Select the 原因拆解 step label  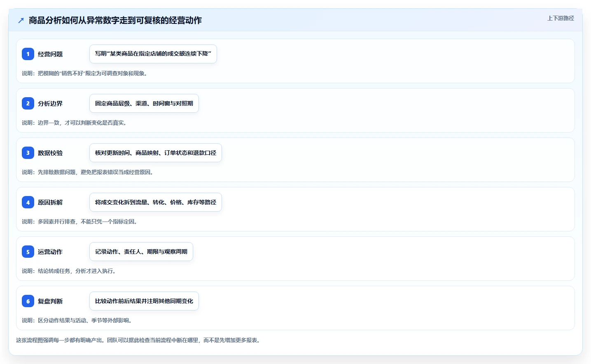[x=50, y=202]
